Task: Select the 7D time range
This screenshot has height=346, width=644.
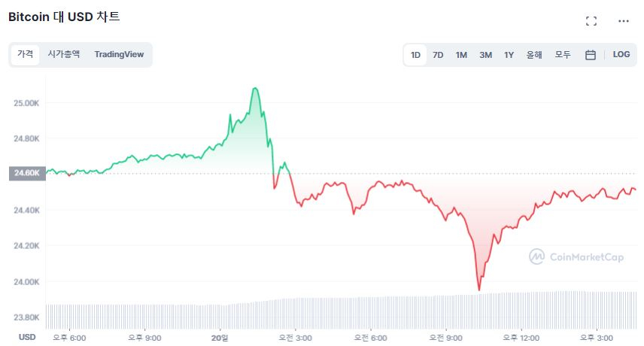Action: 438,55
